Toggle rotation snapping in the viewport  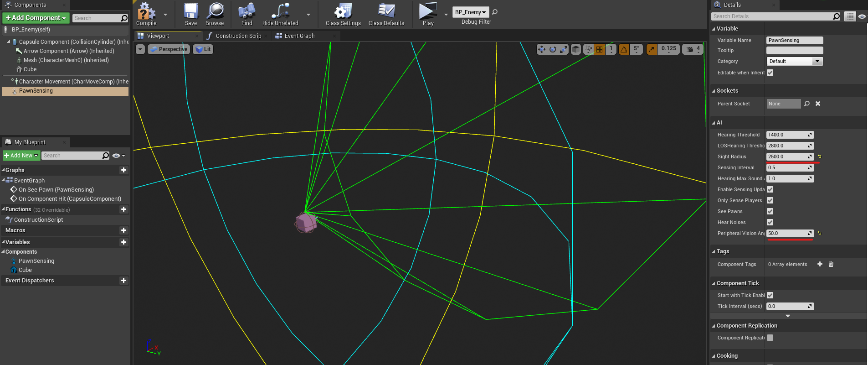point(624,49)
